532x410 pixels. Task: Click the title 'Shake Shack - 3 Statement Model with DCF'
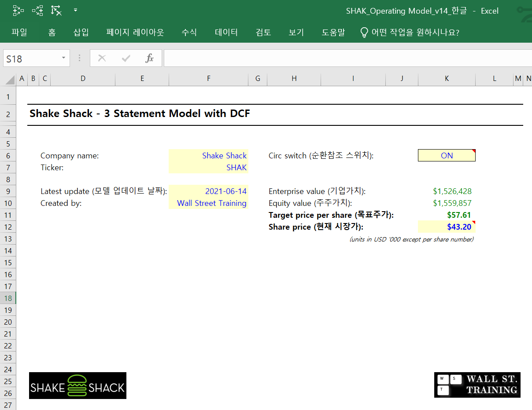pyautogui.click(x=140, y=113)
